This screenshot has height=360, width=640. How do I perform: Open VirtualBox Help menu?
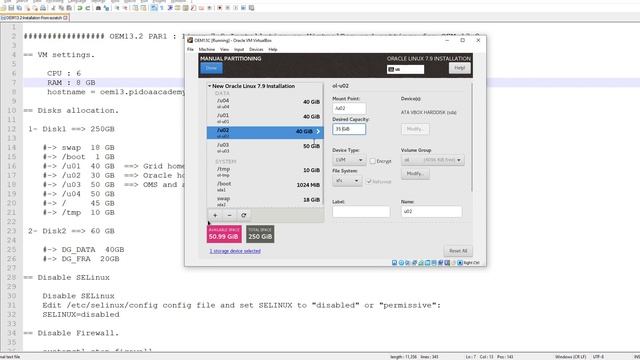[273, 49]
